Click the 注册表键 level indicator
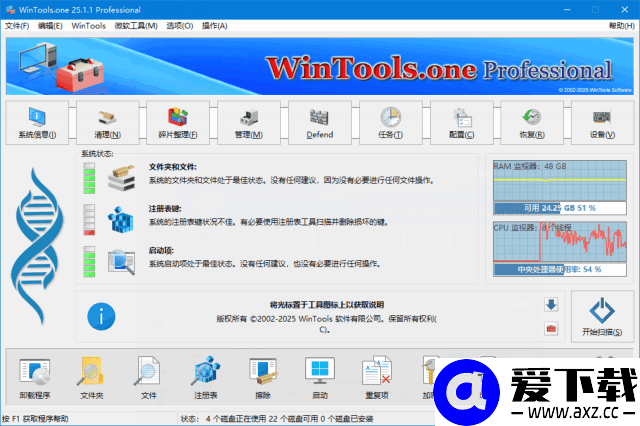The height and width of the screenshot is (426, 640). [89, 220]
